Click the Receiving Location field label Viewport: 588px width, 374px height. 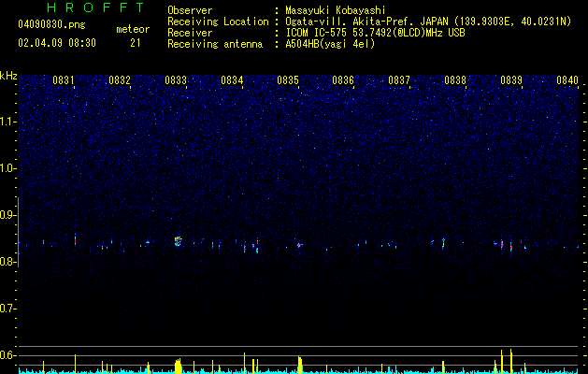pos(218,22)
